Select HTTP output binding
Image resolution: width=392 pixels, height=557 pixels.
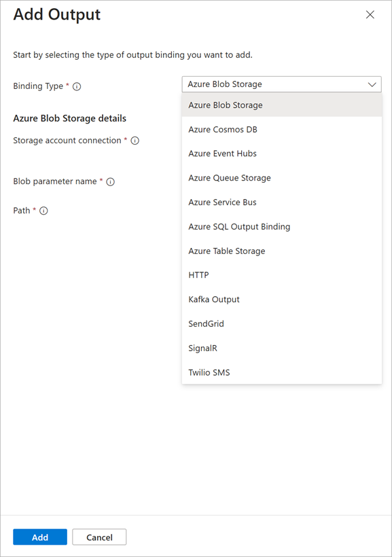pos(282,275)
